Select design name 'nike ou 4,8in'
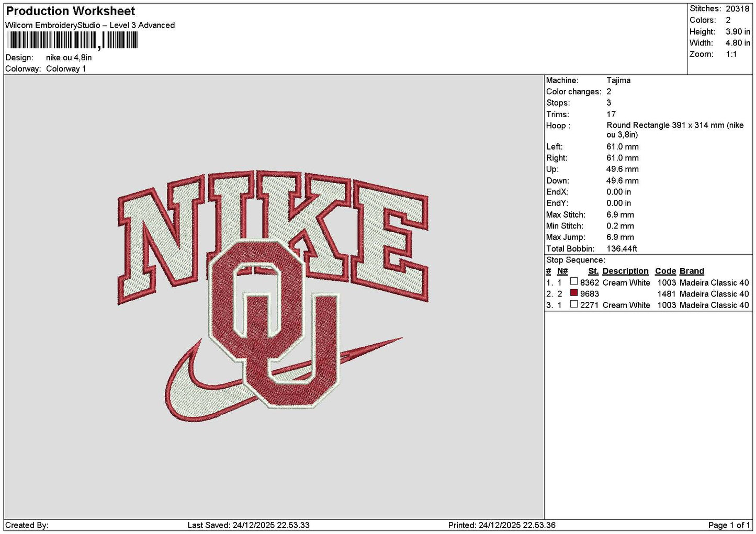This screenshot has height=534, width=756. pyautogui.click(x=69, y=58)
